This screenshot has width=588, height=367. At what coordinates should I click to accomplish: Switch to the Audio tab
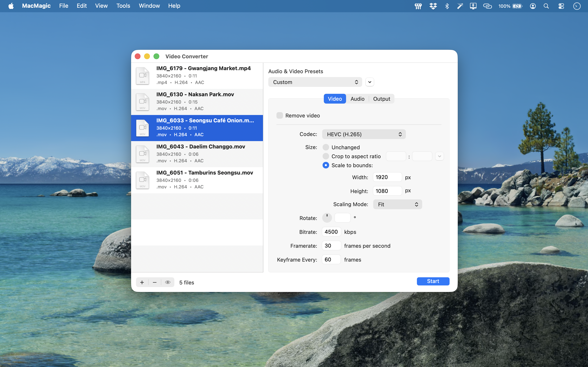357,99
